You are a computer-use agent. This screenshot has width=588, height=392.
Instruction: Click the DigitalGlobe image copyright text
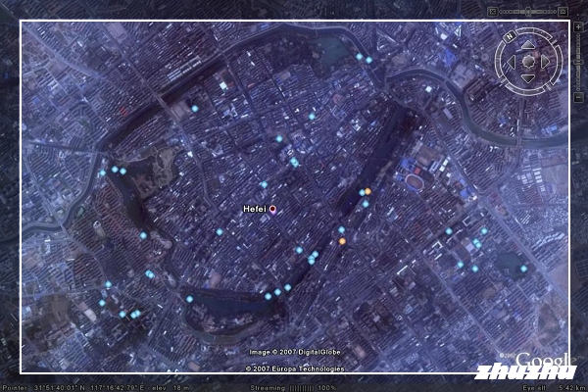tap(294, 352)
